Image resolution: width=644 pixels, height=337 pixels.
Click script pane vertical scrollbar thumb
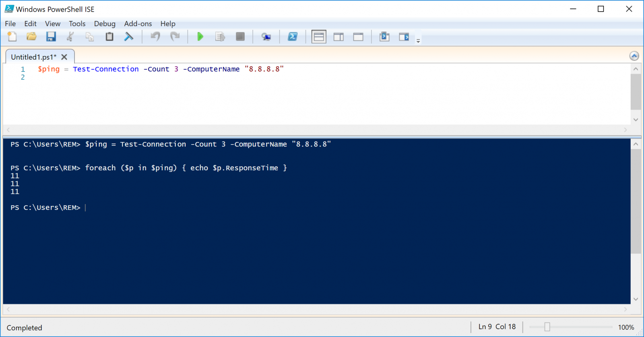tap(636, 92)
